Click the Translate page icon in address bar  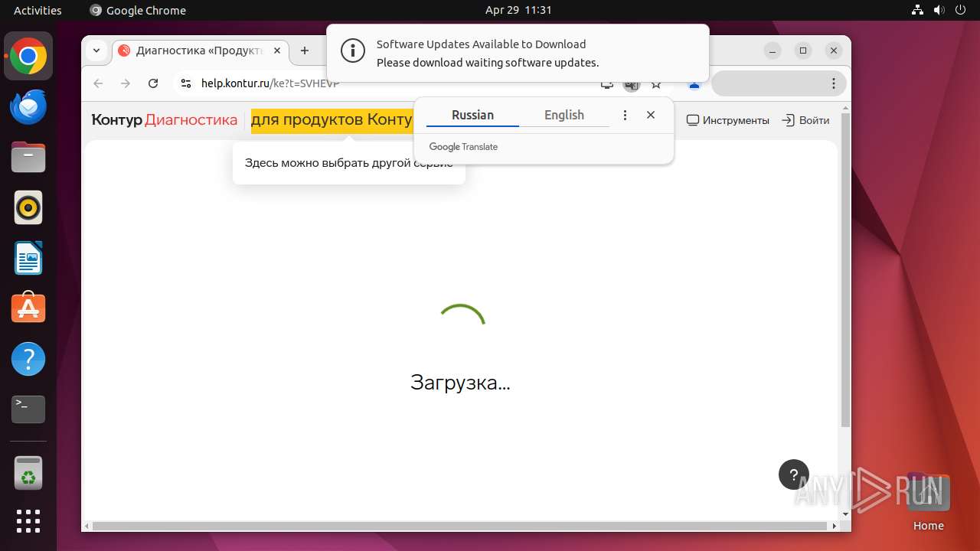(631, 84)
